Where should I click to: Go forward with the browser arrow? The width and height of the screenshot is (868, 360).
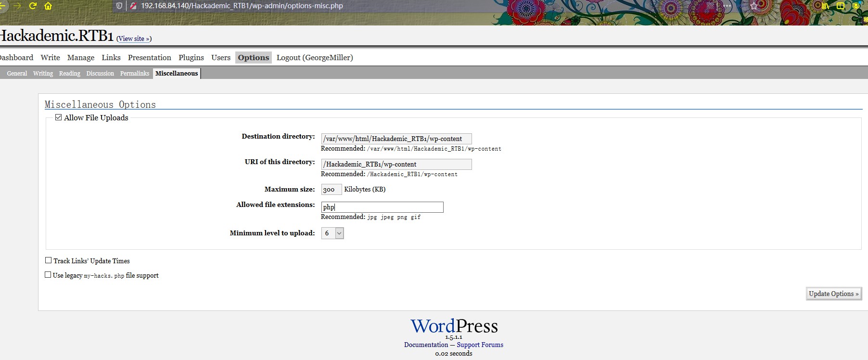pyautogui.click(x=17, y=6)
